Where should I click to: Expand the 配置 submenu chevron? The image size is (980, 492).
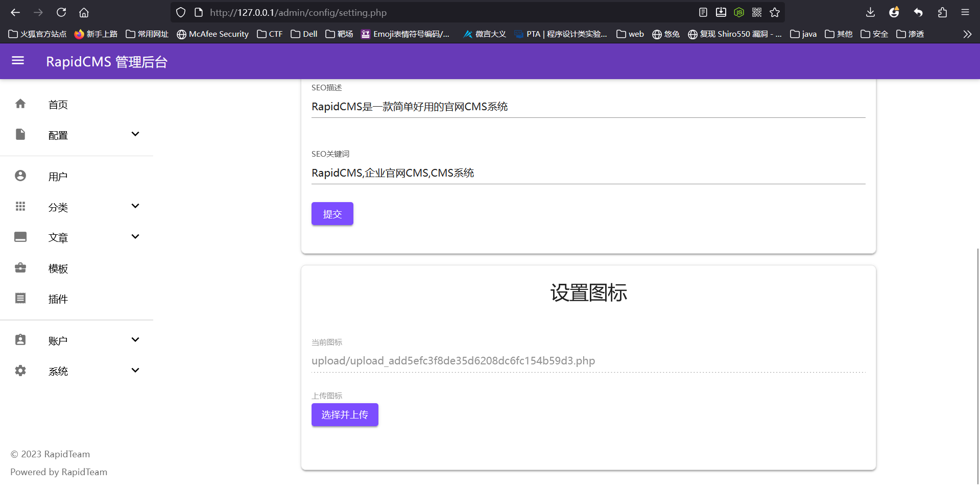[135, 134]
